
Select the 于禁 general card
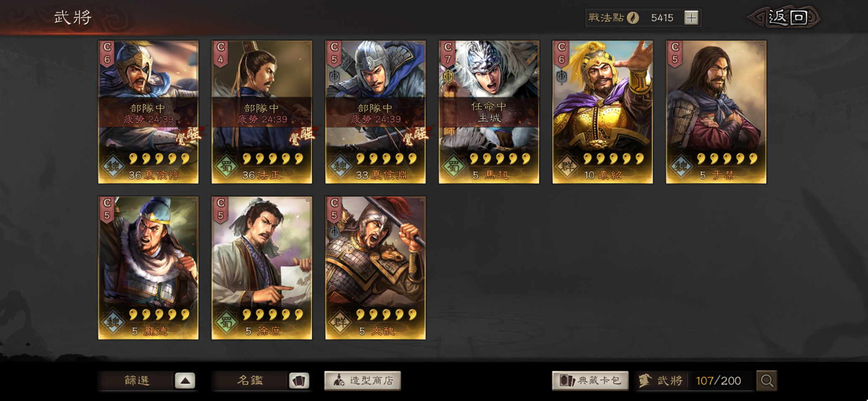click(x=716, y=112)
